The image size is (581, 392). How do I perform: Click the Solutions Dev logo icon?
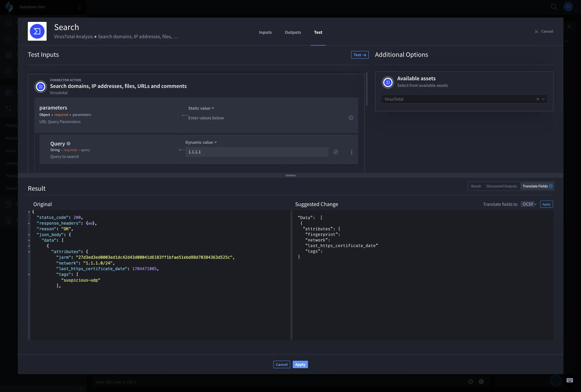pyautogui.click(x=9, y=7)
